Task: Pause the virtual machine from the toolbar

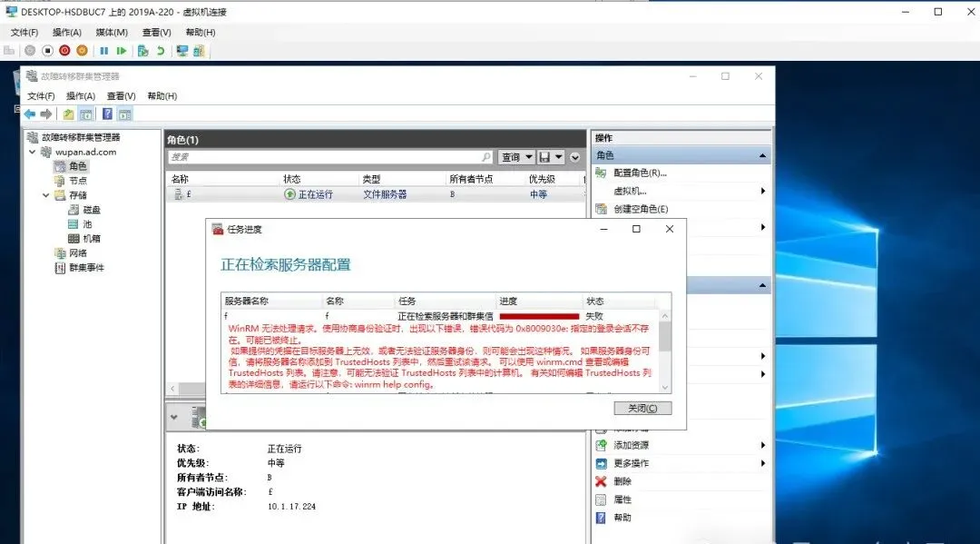Action: pyautogui.click(x=104, y=51)
